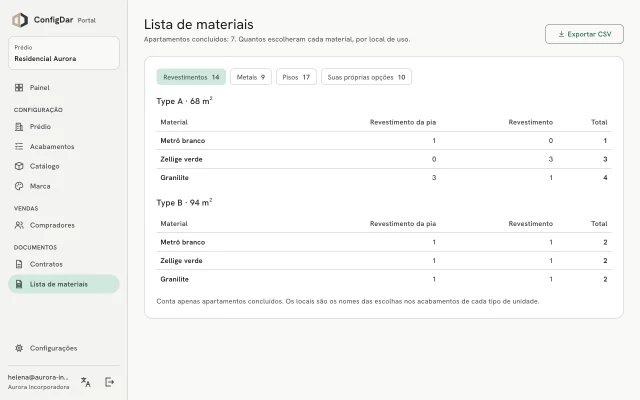The image size is (640, 400).
Task: Open the Suas próprias opções 10 tab
Action: pos(366,77)
